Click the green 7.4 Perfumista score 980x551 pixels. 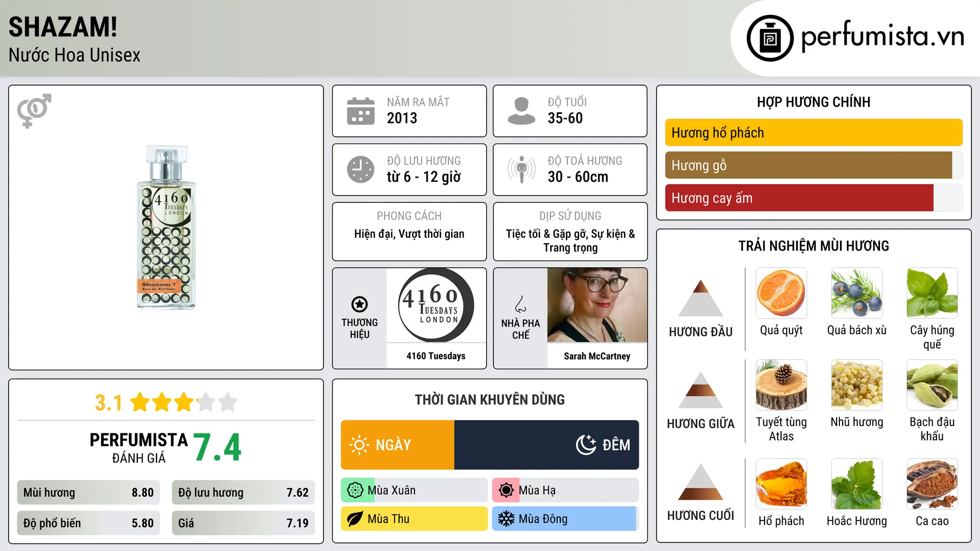point(218,447)
